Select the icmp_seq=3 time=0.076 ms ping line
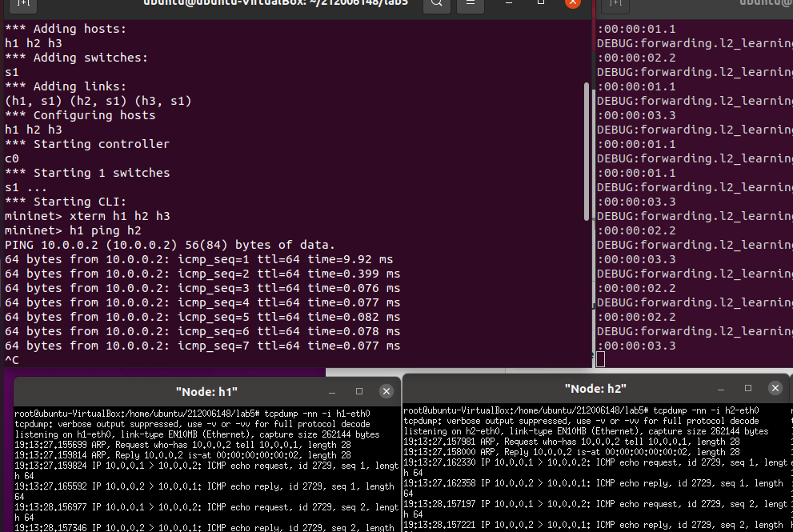Screen dimensions: 793x532 (x=202, y=288)
